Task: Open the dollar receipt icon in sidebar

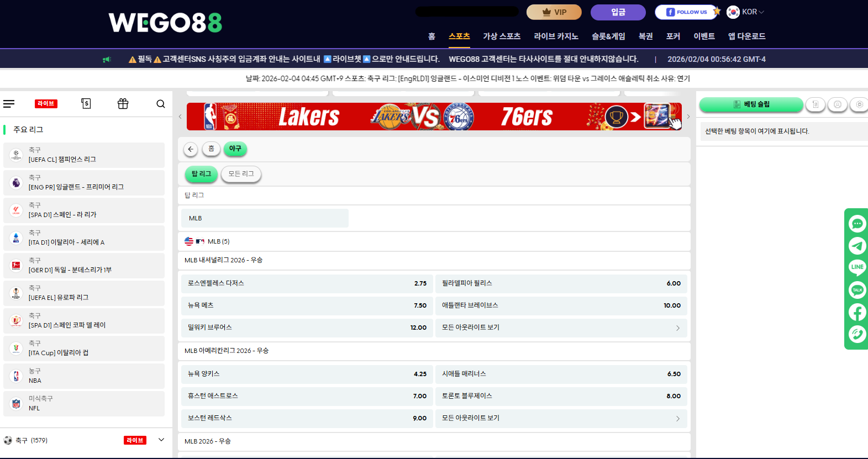Action: 86,104
